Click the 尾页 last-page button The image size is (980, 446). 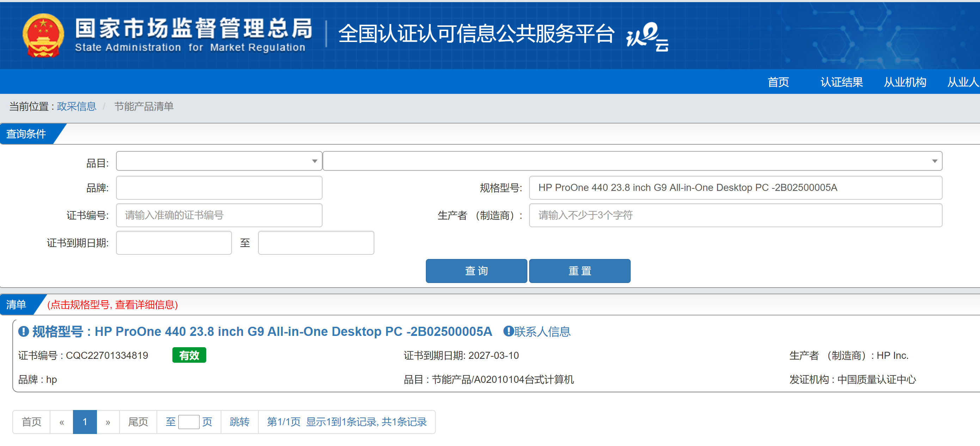point(138,422)
